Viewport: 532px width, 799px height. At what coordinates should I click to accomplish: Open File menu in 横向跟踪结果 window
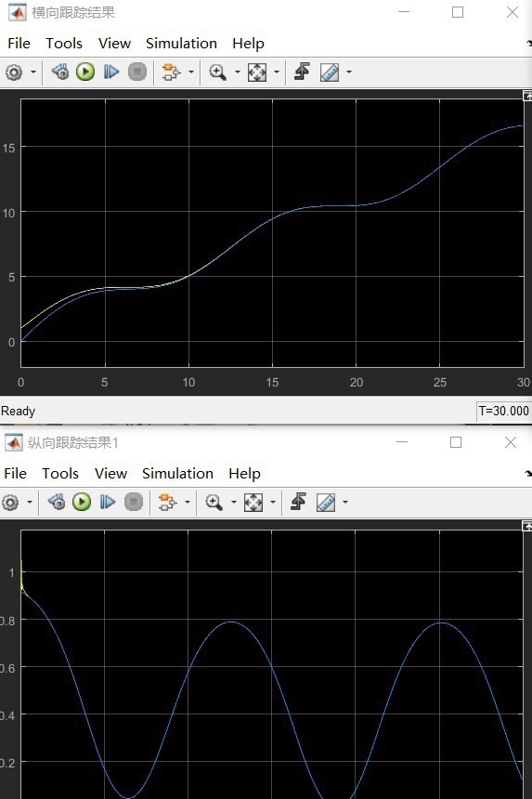click(x=19, y=44)
